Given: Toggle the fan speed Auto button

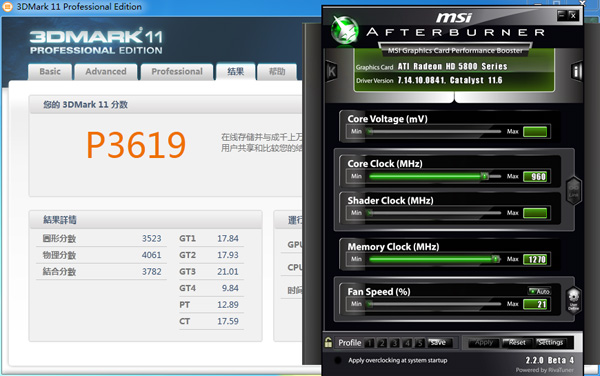Looking at the screenshot, I should pyautogui.click(x=540, y=291).
